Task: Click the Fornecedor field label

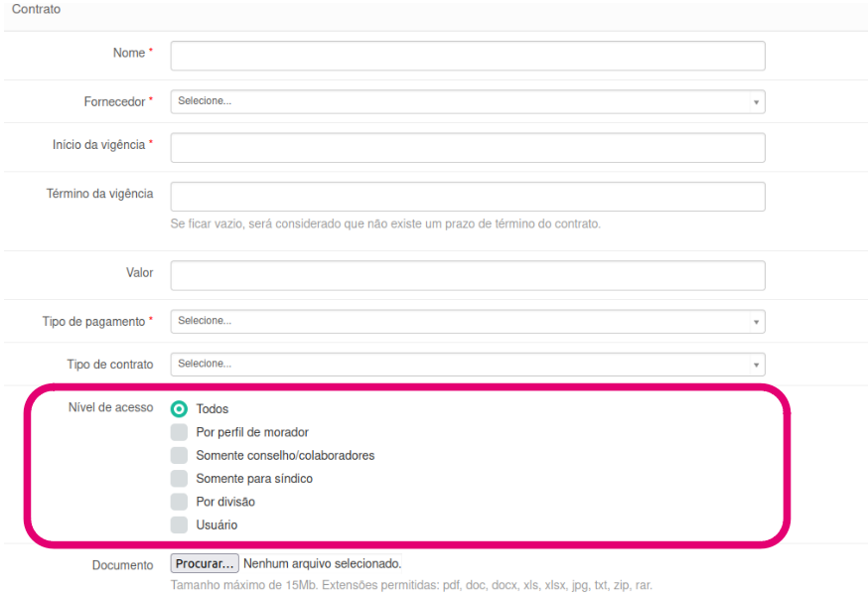Action: 114,102
